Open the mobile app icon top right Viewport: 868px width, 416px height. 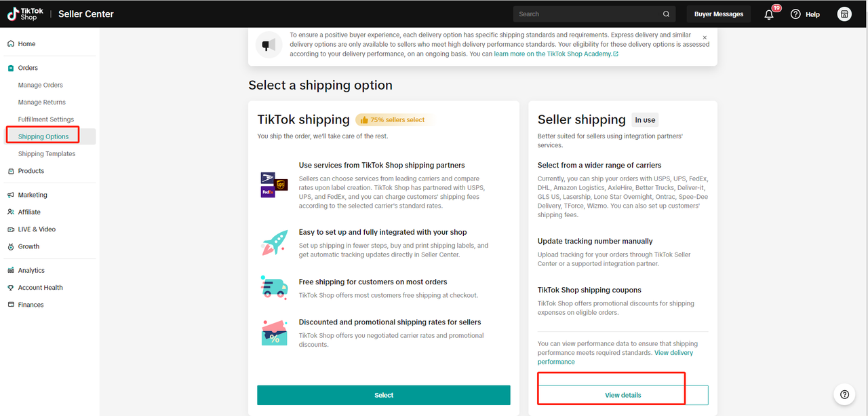(844, 14)
